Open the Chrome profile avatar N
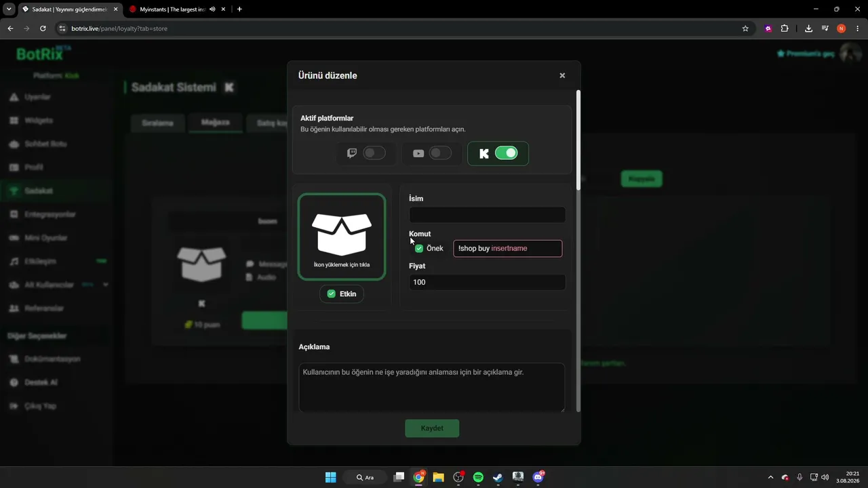Image resolution: width=868 pixels, height=488 pixels. coord(841,28)
